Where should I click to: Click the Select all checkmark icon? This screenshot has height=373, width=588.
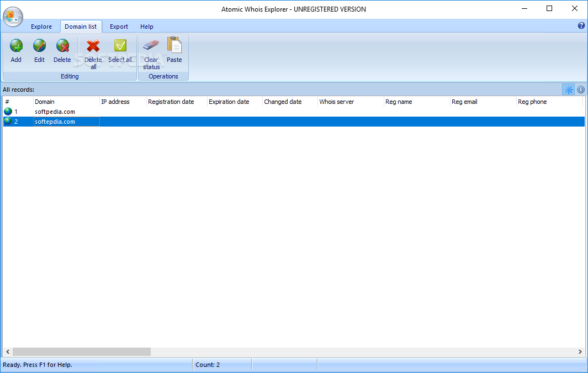[x=120, y=46]
